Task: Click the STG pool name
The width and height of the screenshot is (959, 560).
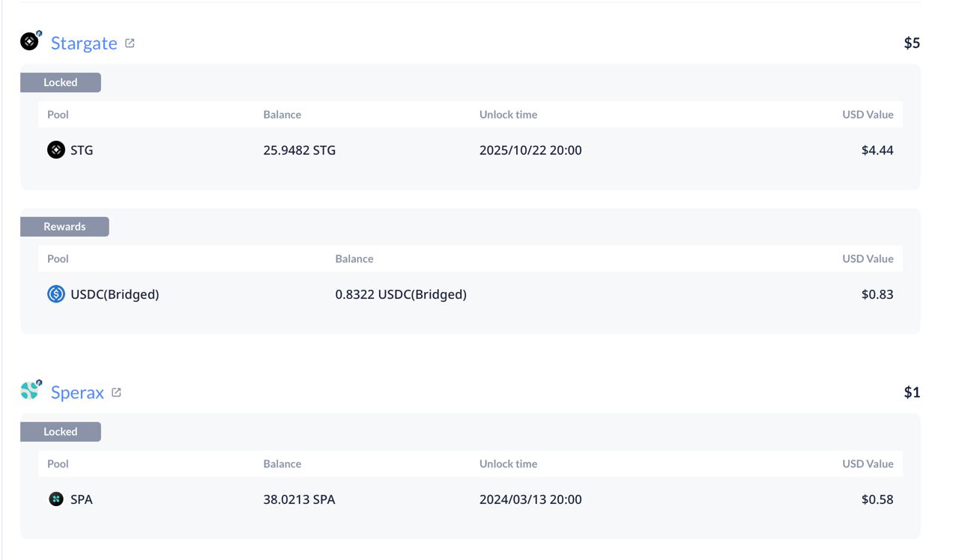Action: (82, 150)
